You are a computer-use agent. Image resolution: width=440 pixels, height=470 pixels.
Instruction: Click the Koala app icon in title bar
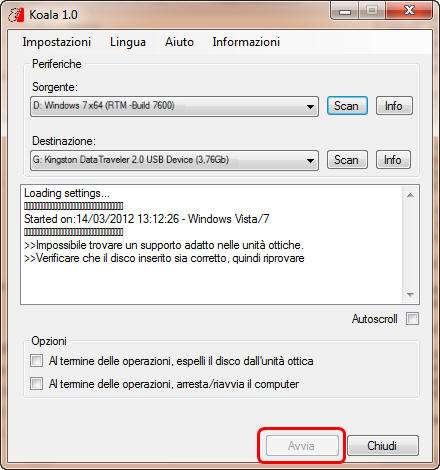(16, 15)
